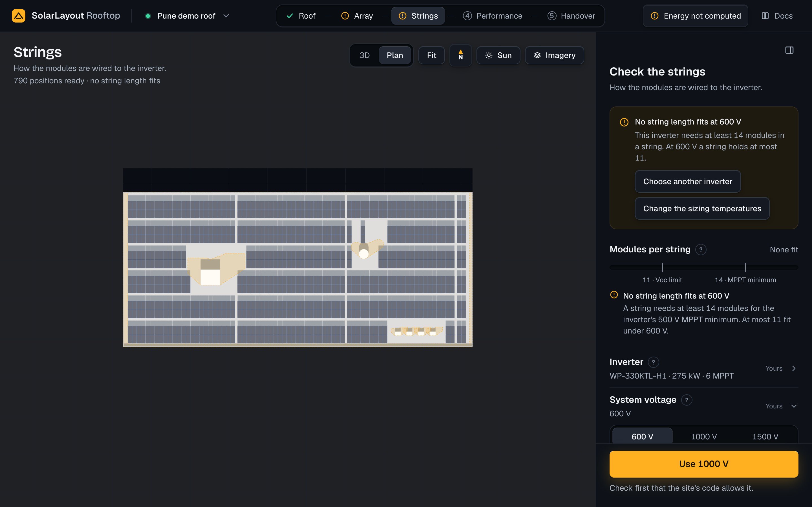
Task: Select the 1000 V voltage option
Action: pos(704,437)
